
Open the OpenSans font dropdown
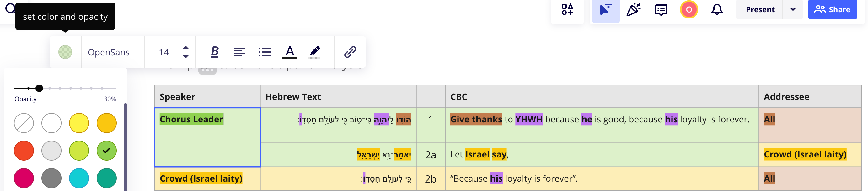point(109,52)
